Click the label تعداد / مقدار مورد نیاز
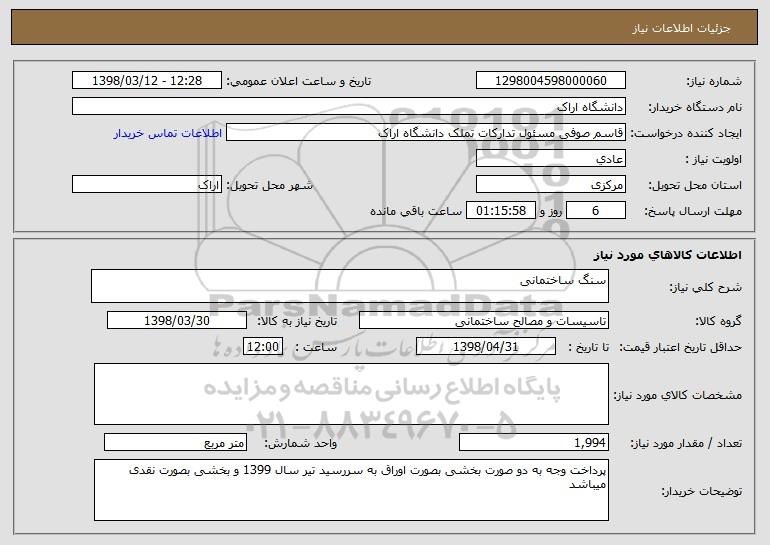 (x=686, y=443)
